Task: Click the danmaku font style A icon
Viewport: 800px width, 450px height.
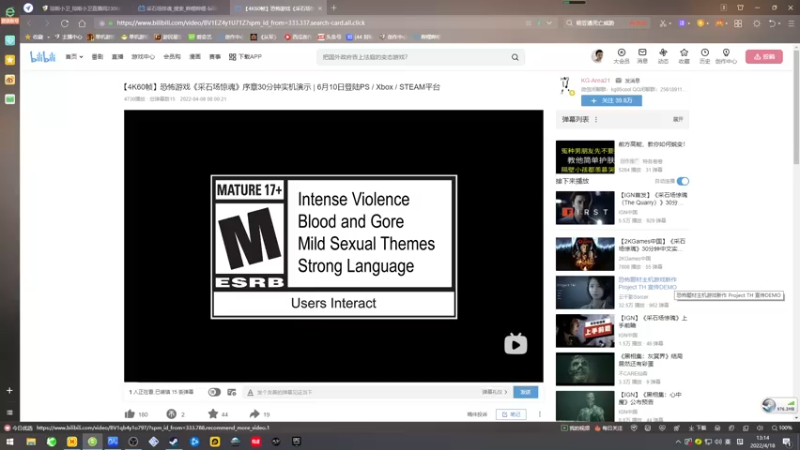Action: pyautogui.click(x=250, y=392)
